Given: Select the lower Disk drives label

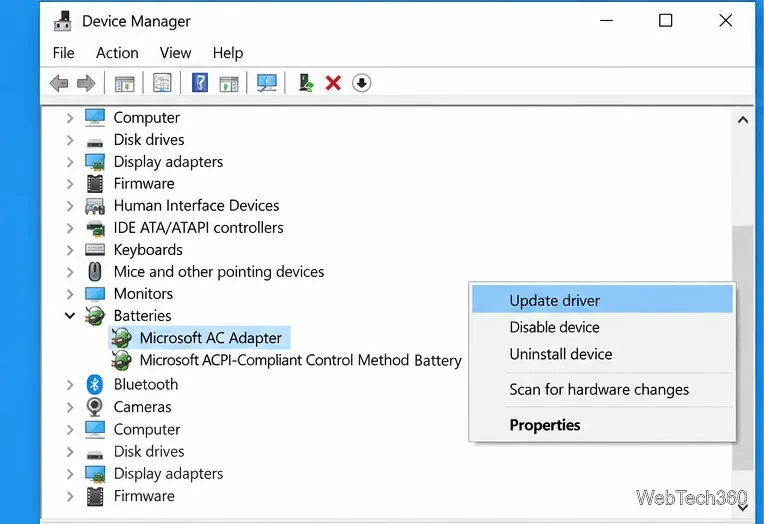Looking at the screenshot, I should 149,451.
